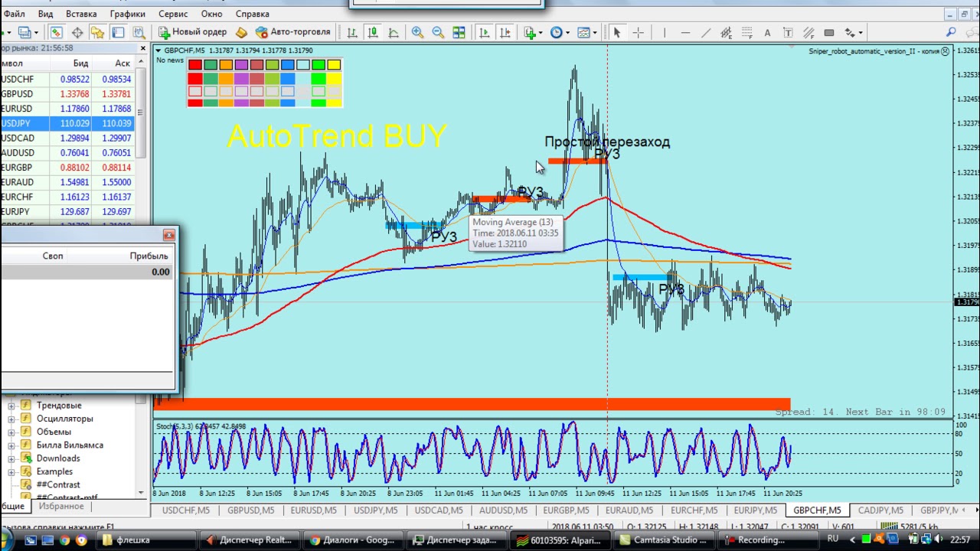
Task: Expand the Билла Вильямса folder
Action: (x=11, y=445)
